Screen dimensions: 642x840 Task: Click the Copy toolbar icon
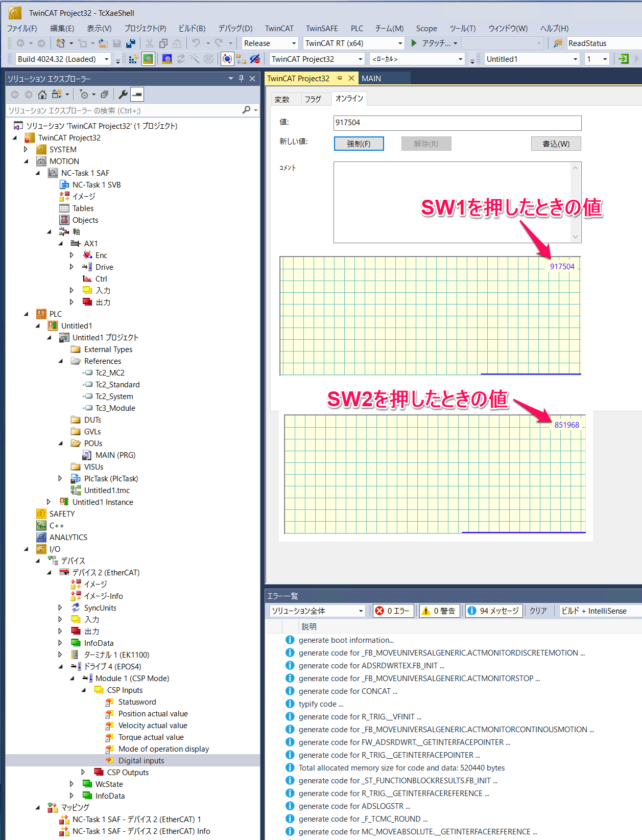point(163,43)
